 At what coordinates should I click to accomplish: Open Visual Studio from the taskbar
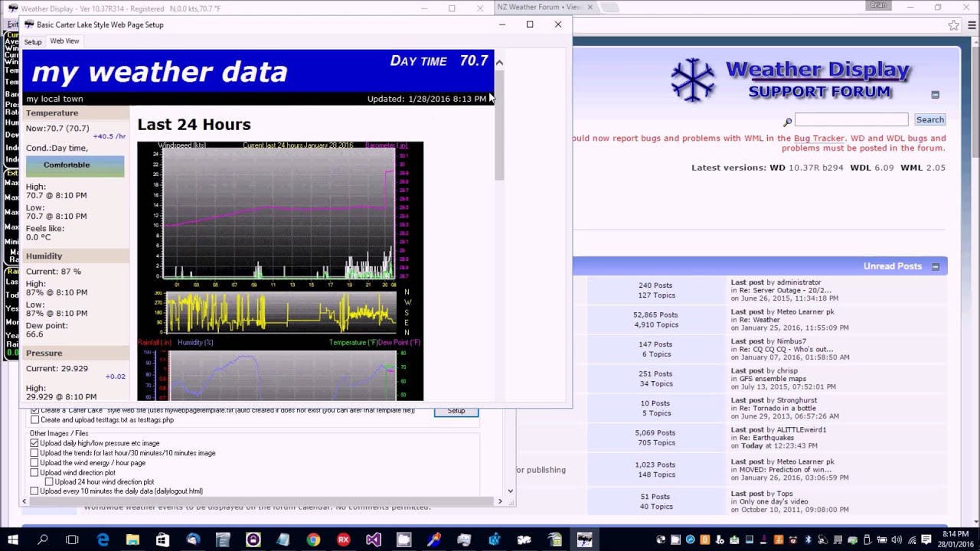point(374,540)
